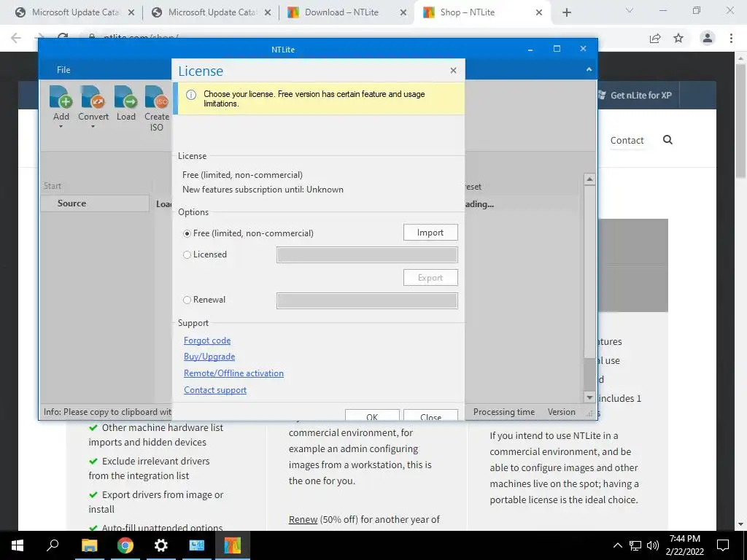
Task: Open the Chrome three-dot menu
Action: click(731, 38)
